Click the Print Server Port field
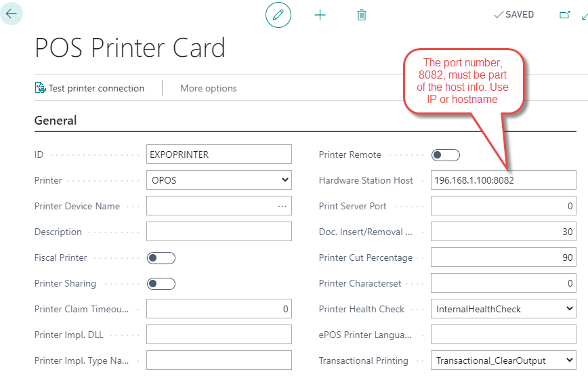This screenshot has height=376, width=588. click(x=503, y=206)
